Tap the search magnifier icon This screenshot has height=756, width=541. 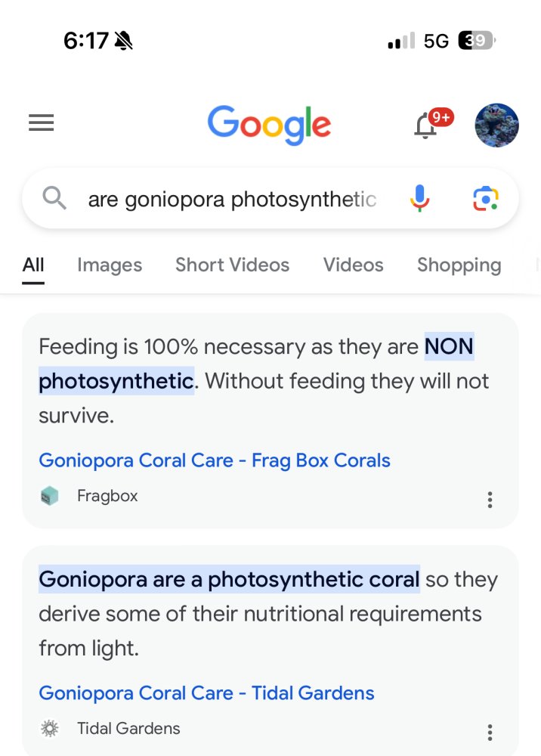click(54, 199)
